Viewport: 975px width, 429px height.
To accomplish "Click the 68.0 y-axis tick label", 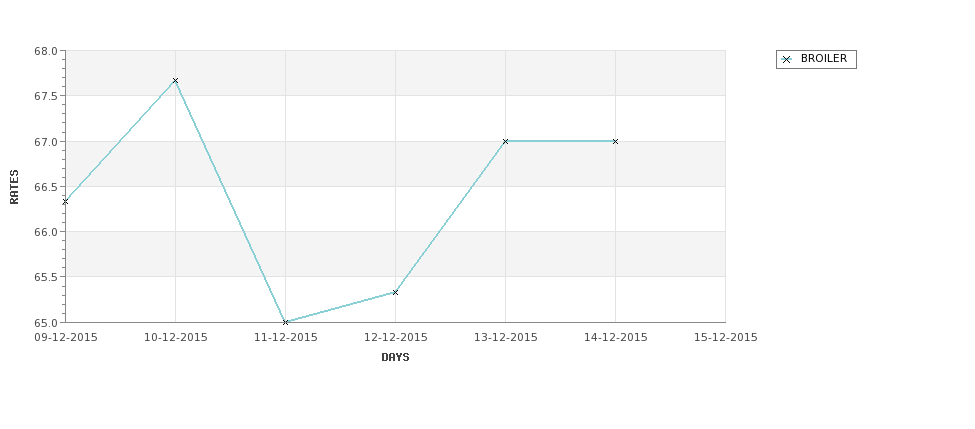I will click(46, 51).
